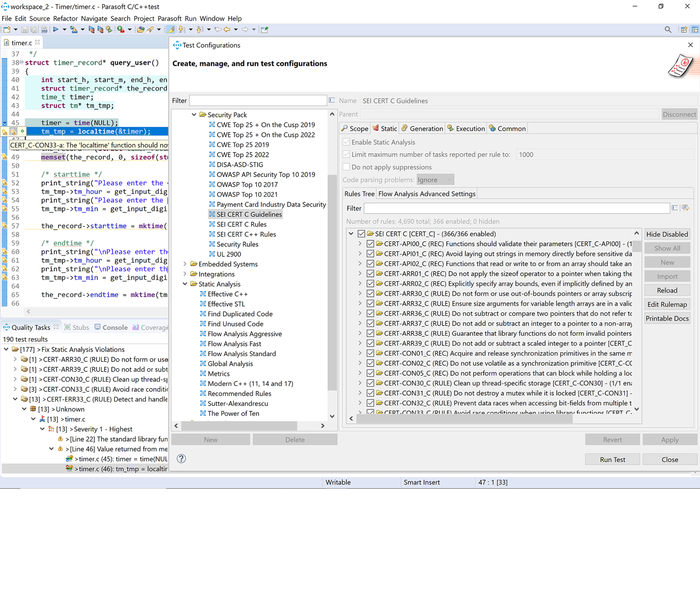Expand the CERT-CON33_C results node
The image size is (700, 591).
pos(15,389)
